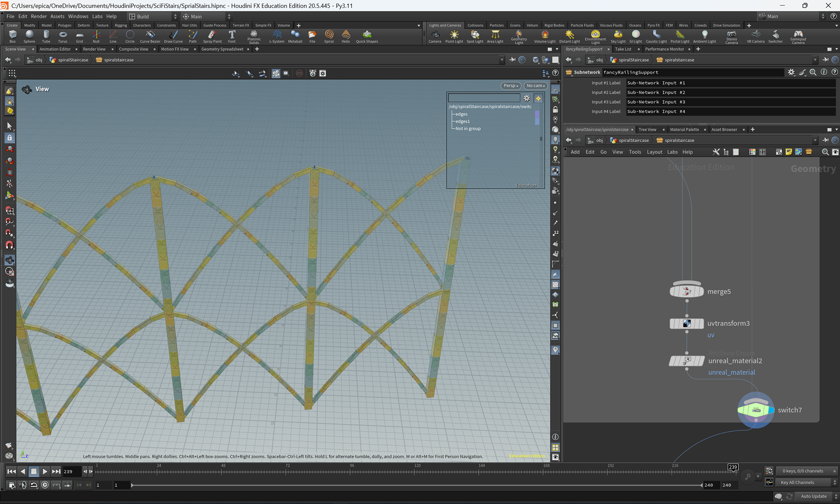Open the Windows menu
The height and width of the screenshot is (504, 840).
point(78,16)
